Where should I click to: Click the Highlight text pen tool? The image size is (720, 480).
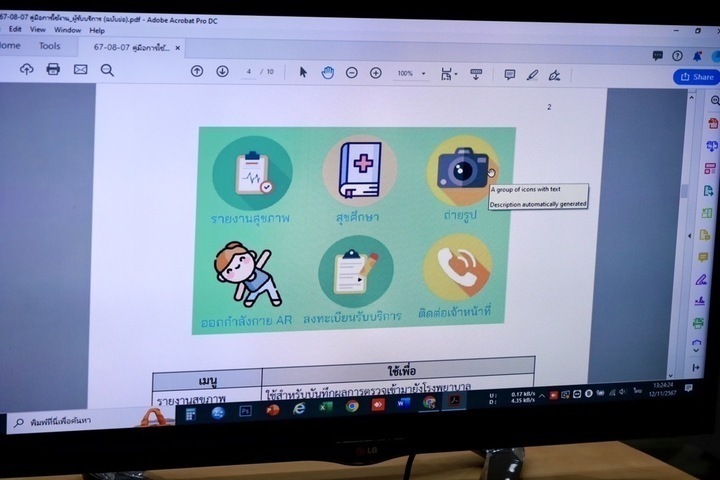click(x=532, y=74)
